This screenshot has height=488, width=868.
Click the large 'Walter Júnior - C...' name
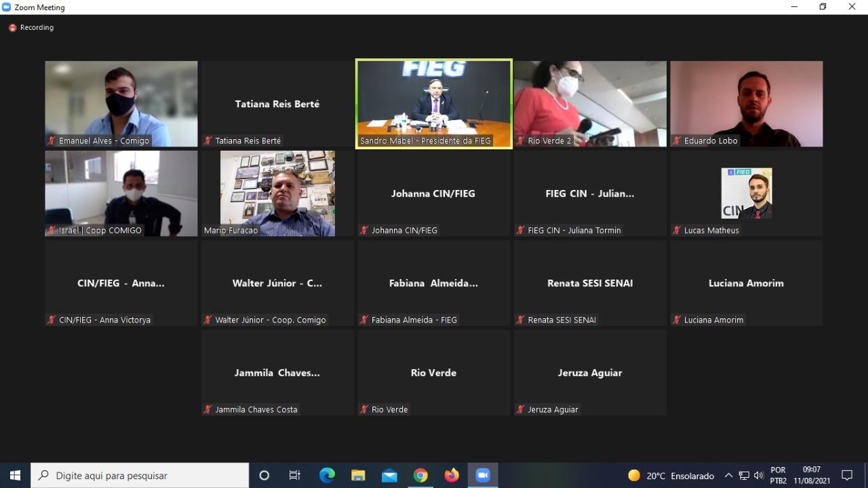(x=277, y=283)
